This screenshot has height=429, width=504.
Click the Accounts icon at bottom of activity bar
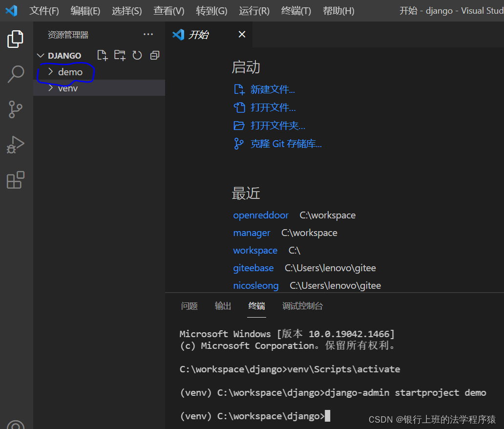(16, 425)
